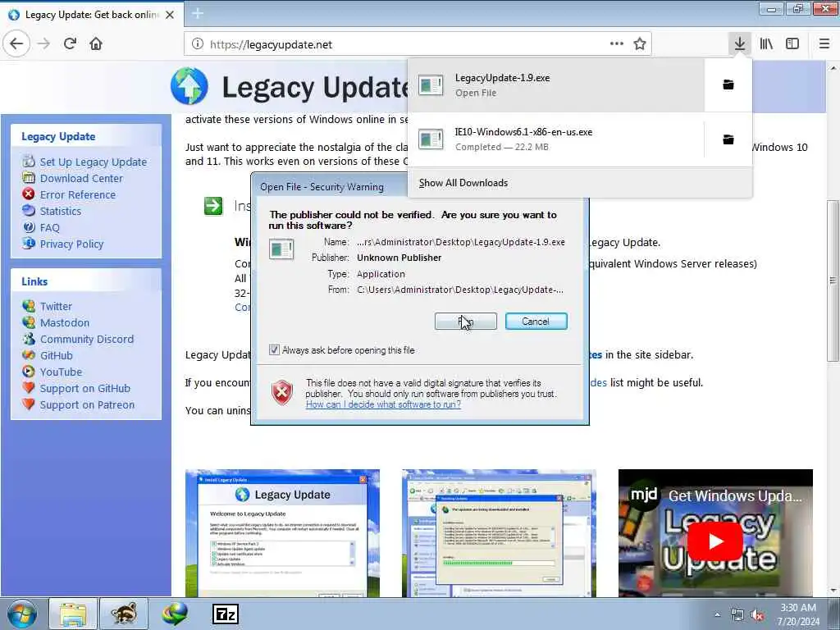Open the updates installing screenshot thumbnail
The image size is (840, 630).
pos(499,533)
